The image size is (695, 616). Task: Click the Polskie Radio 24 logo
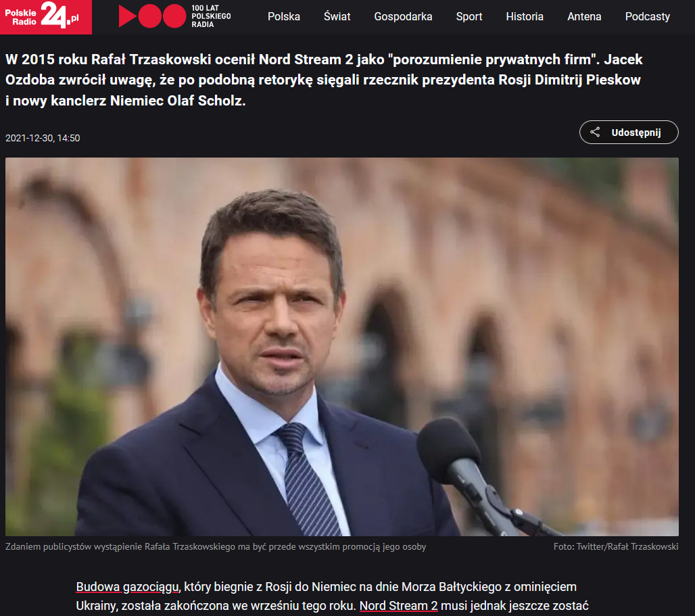click(45, 16)
